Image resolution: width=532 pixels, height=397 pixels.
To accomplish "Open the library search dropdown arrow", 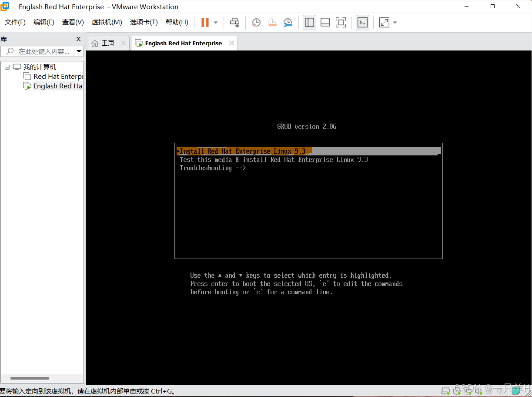I will [x=79, y=51].
